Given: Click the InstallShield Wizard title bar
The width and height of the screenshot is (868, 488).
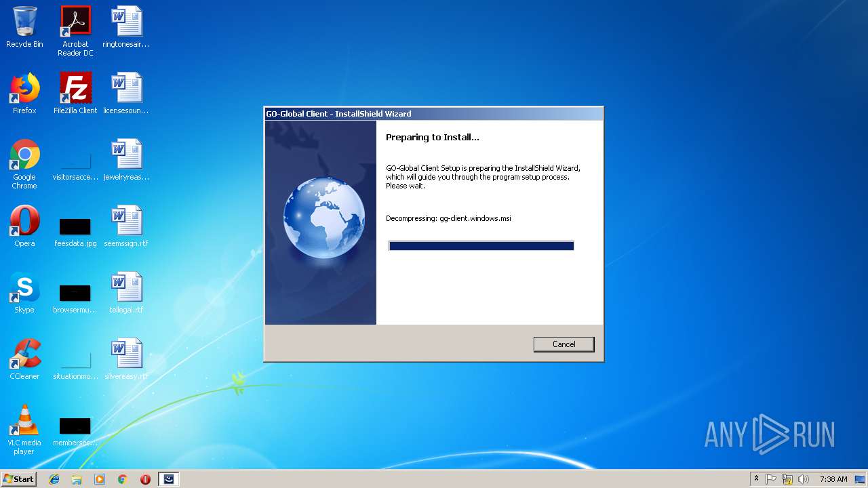Looking at the screenshot, I should pos(433,113).
